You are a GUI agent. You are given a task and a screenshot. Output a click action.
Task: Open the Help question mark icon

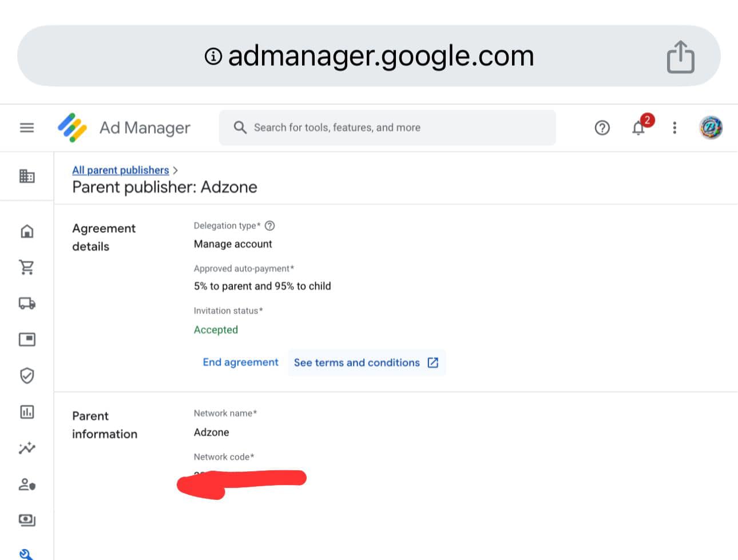(x=602, y=128)
